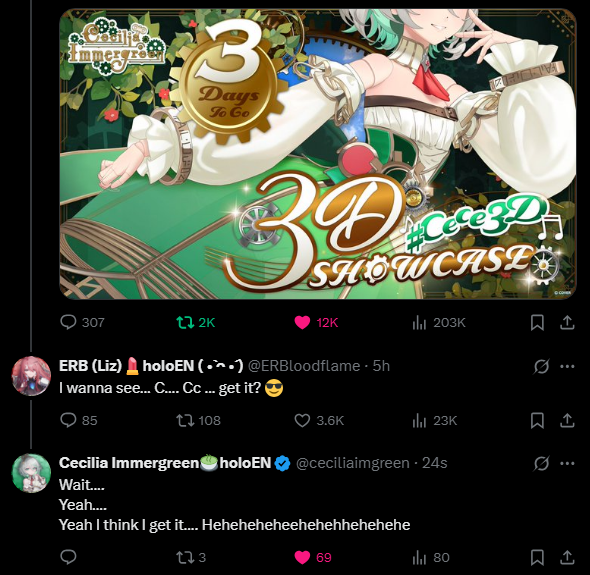Bookmark the 3D Showcase post

click(537, 322)
